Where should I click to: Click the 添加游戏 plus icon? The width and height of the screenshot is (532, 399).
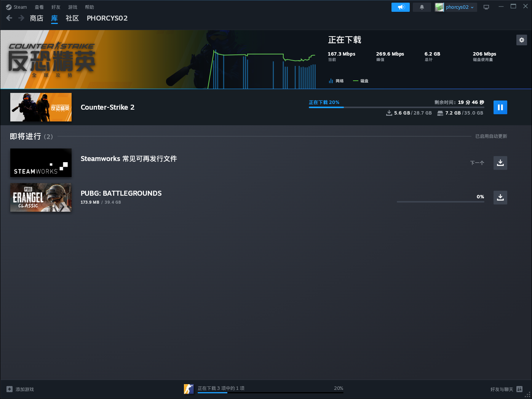click(x=10, y=389)
